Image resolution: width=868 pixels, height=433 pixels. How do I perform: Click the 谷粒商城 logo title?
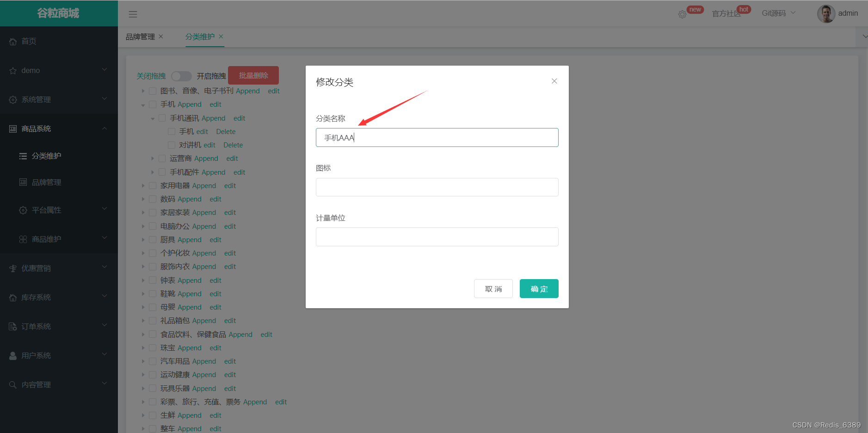(x=58, y=13)
